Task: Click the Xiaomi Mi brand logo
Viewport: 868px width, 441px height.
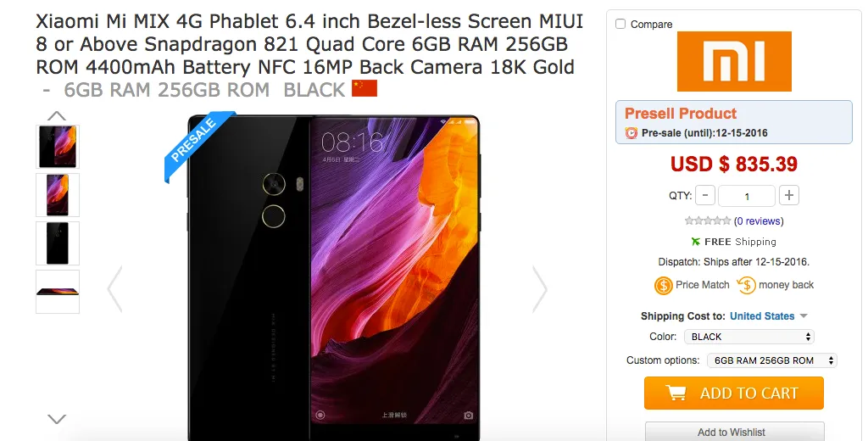Action: click(734, 62)
